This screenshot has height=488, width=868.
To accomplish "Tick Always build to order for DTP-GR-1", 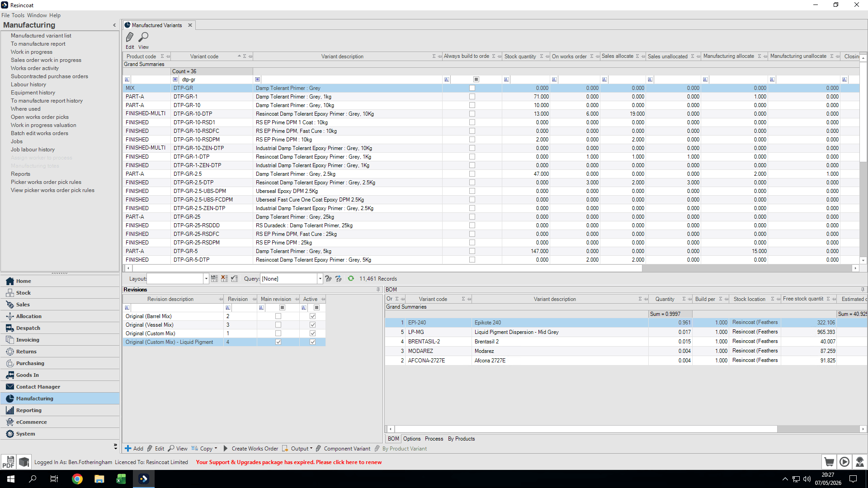I will (x=472, y=97).
